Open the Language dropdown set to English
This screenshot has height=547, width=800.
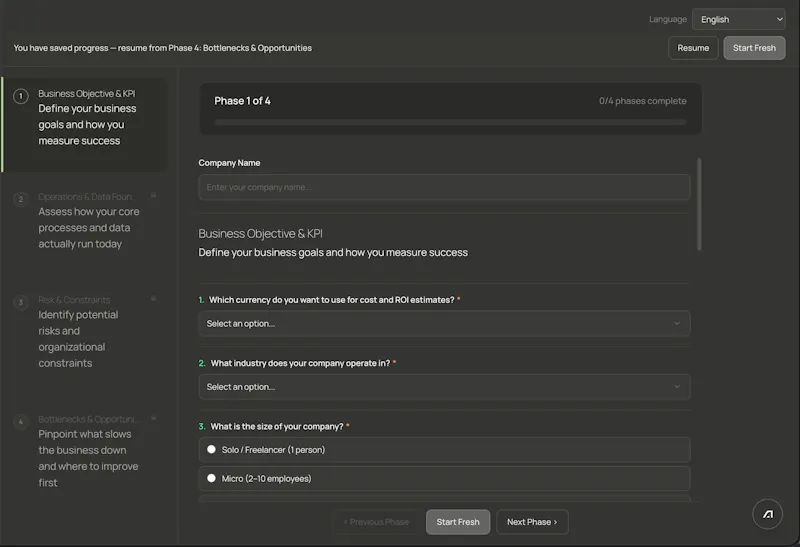pyautogui.click(x=739, y=19)
